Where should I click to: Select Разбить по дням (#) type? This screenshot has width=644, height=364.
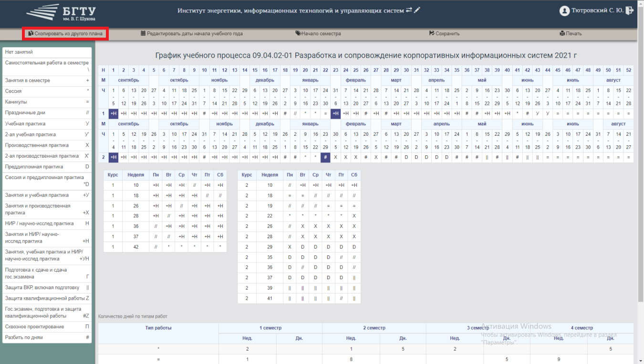point(47,337)
